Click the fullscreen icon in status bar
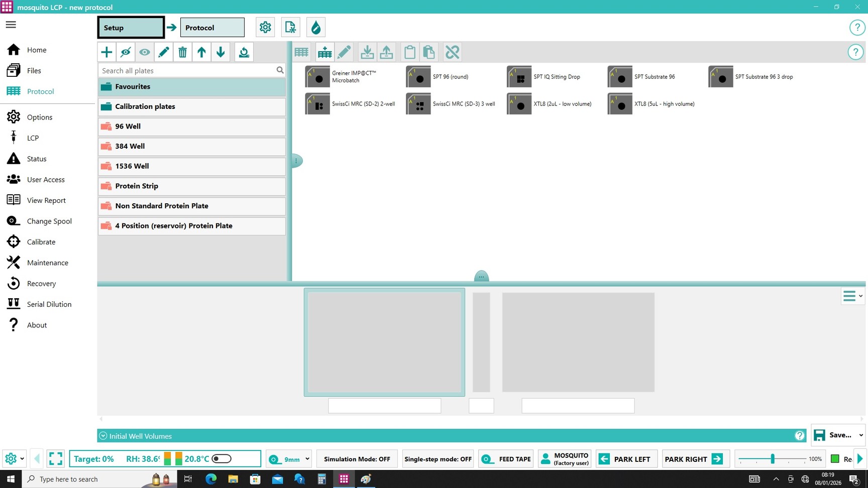The height and width of the screenshot is (488, 868). (x=56, y=459)
